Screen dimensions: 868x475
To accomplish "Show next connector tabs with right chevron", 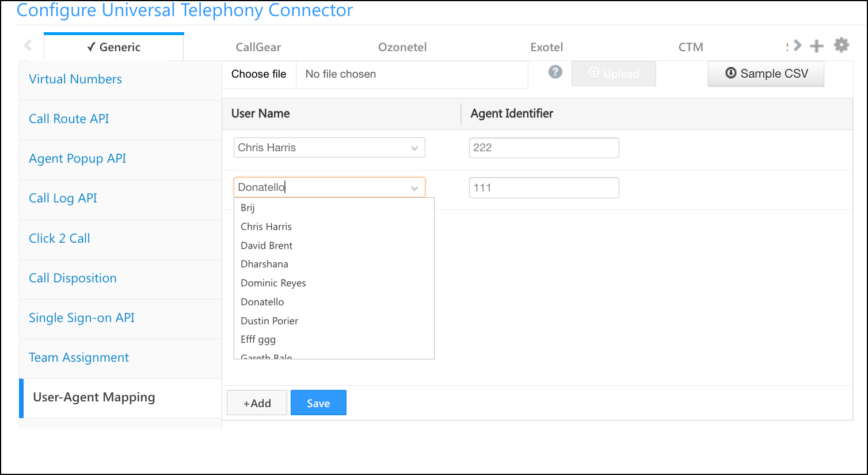I will click(x=797, y=45).
